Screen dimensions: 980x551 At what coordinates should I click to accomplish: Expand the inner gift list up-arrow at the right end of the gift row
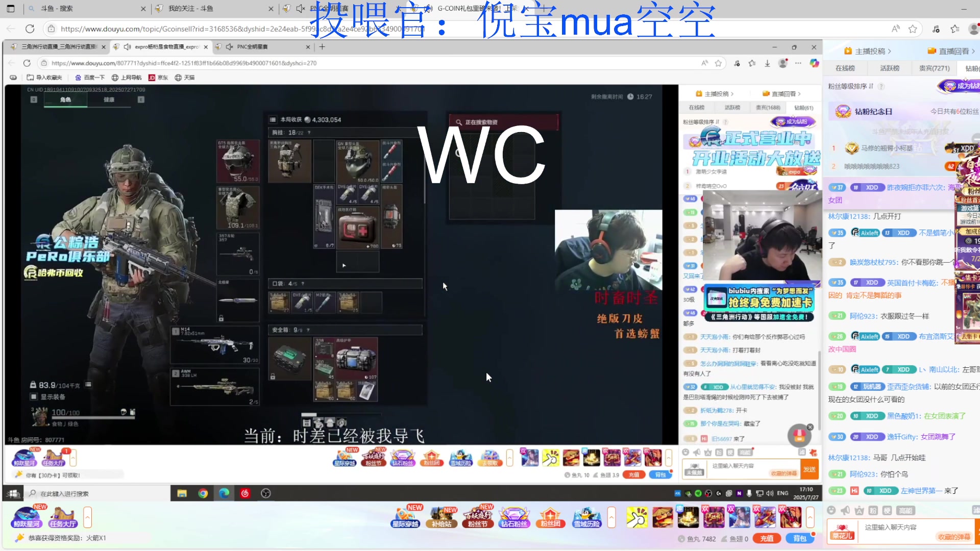click(x=668, y=458)
